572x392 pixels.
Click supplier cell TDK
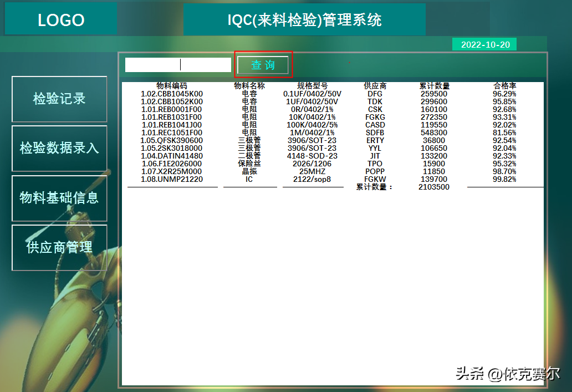375,101
